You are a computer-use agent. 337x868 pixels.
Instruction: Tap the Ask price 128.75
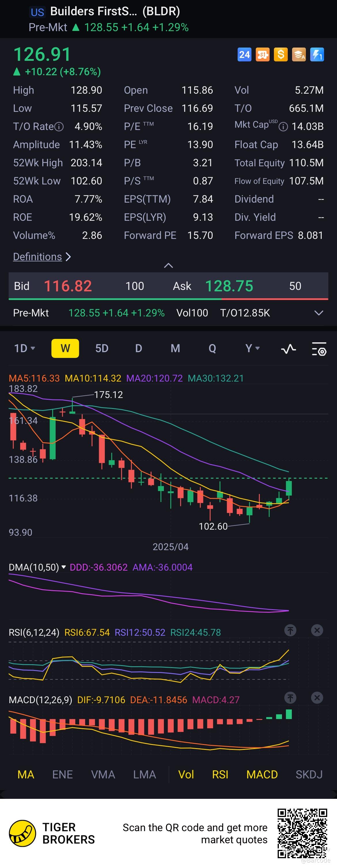[x=229, y=286]
